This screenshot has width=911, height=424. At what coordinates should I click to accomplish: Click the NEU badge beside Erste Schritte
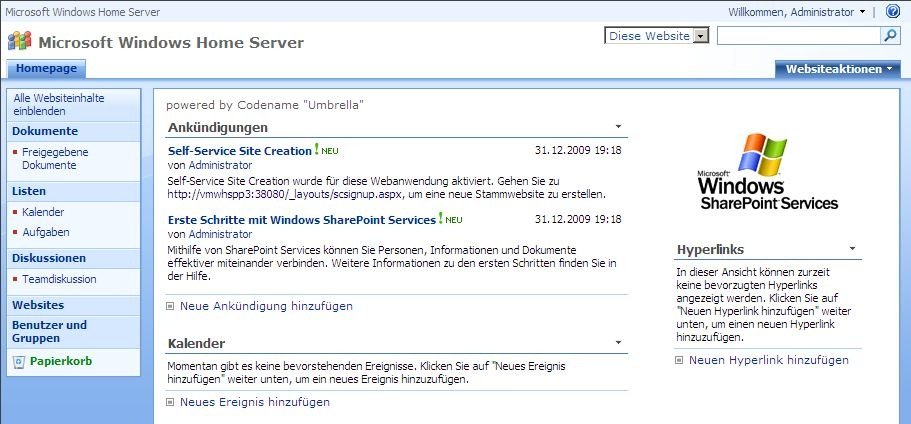(x=451, y=220)
